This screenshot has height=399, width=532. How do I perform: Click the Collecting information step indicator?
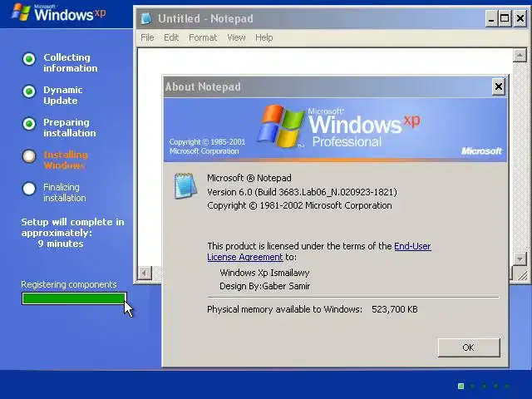coord(29,59)
